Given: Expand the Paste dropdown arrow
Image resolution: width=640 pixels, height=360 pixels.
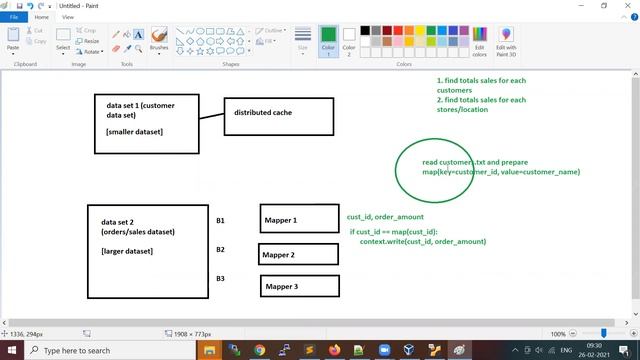Looking at the screenshot, I should (x=13, y=53).
